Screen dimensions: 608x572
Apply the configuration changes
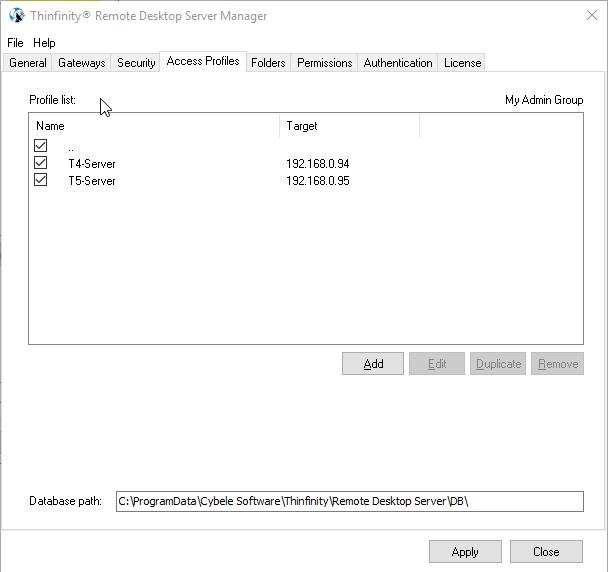tap(465, 551)
